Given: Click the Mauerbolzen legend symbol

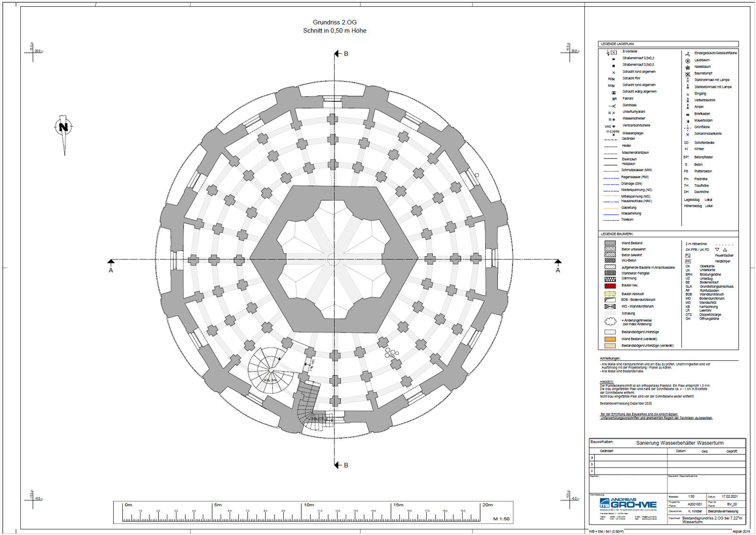Looking at the screenshot, I should (688, 121).
